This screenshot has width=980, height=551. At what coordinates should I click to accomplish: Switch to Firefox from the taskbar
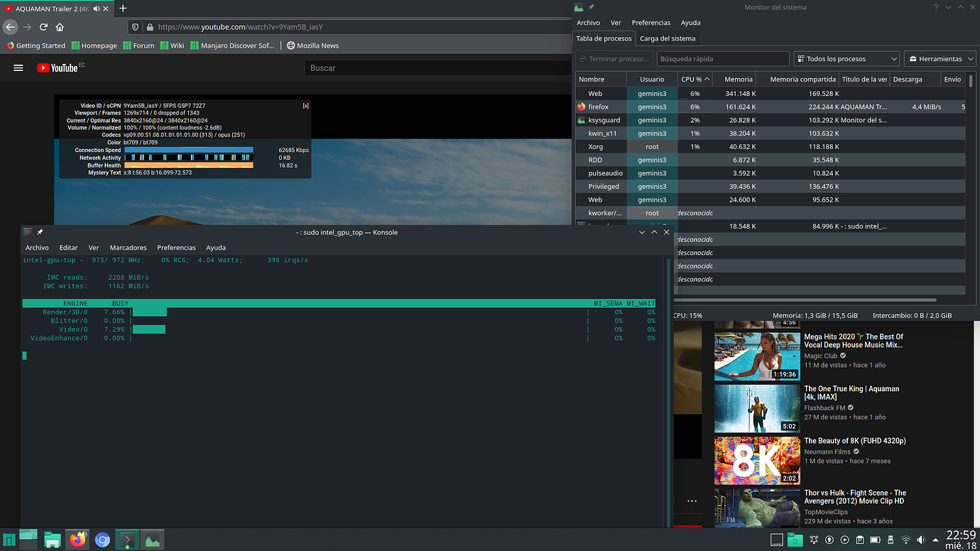77,540
